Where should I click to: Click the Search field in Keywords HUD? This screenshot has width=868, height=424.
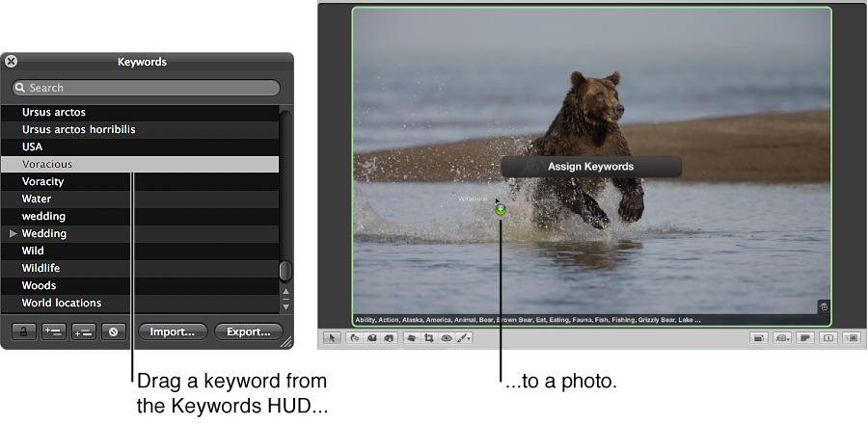pos(147,88)
